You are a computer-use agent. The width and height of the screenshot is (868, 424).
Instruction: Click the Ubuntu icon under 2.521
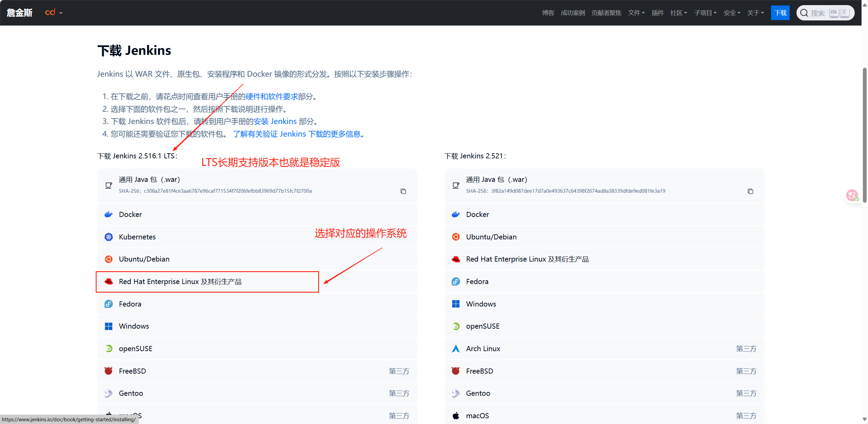click(456, 237)
